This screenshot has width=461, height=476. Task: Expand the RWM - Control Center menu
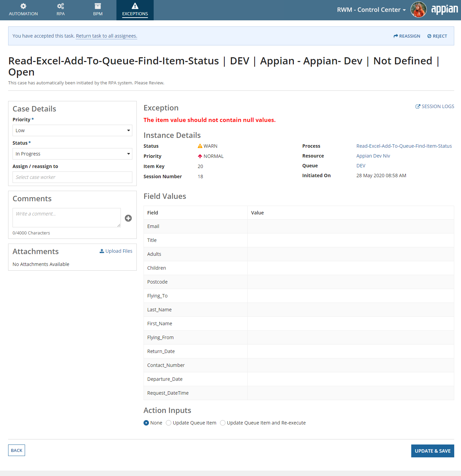(x=371, y=10)
